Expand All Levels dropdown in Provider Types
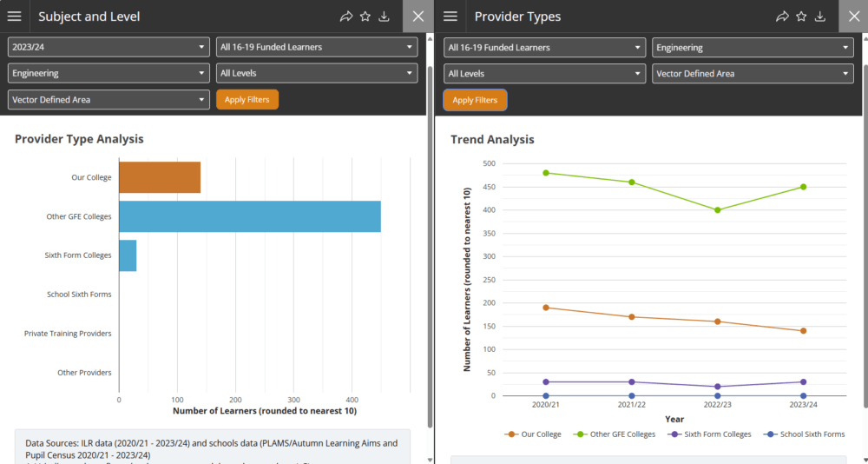868x464 pixels. tap(544, 74)
